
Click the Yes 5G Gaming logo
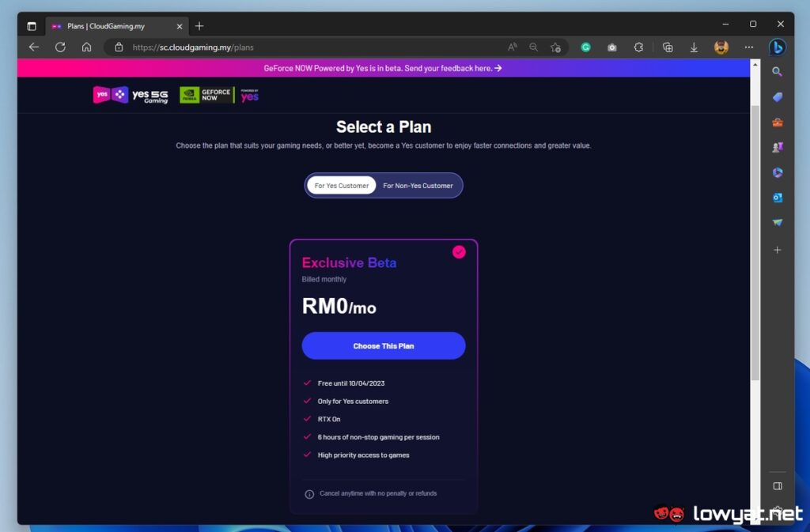131,95
